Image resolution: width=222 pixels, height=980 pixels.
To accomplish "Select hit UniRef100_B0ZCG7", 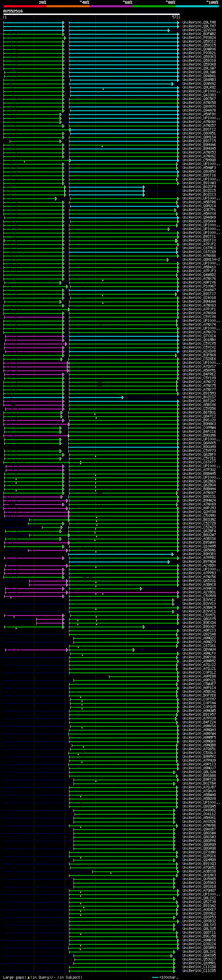I will click(199, 397).
